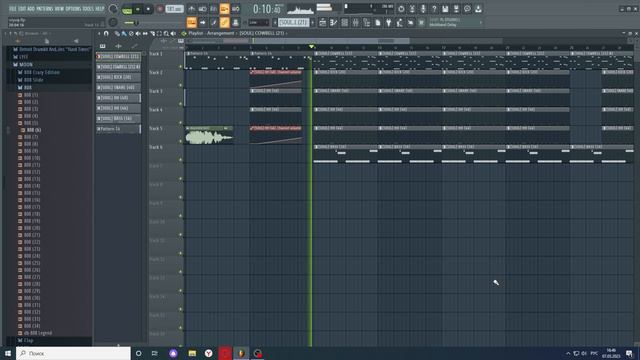Select the playlist Draw pencil tool
The image size is (640, 360).
click(x=117, y=33)
